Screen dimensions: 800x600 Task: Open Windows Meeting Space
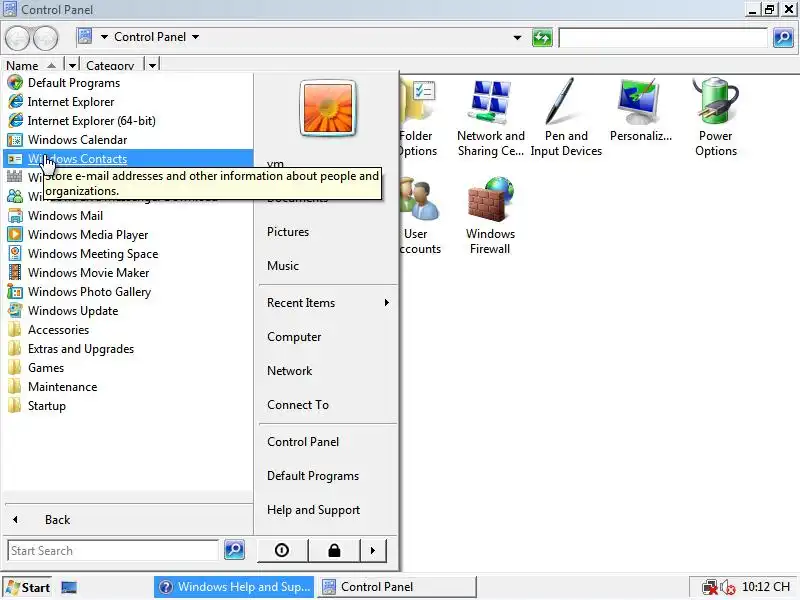128,254
